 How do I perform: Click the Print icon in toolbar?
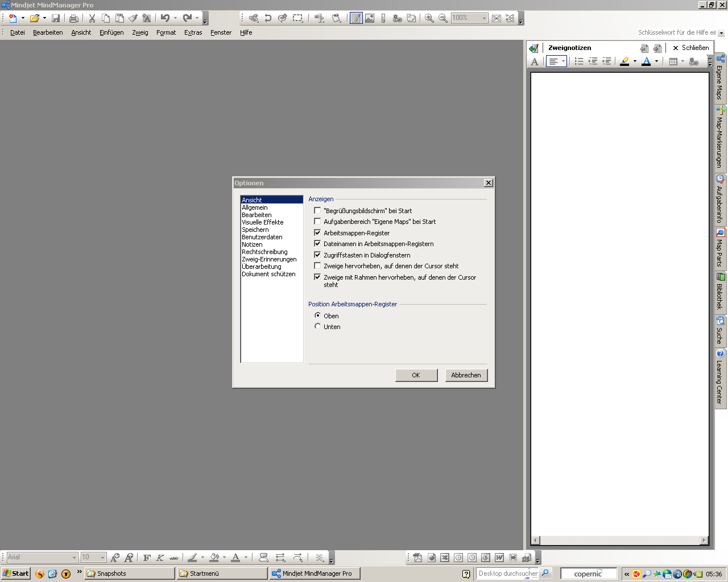pos(73,18)
